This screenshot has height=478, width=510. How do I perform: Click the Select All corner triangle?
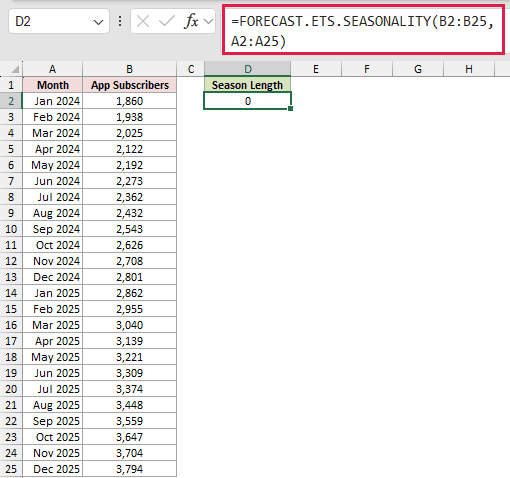point(15,69)
